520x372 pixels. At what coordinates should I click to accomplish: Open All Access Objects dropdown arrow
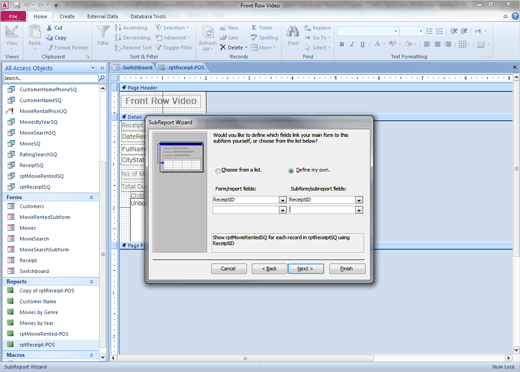[x=93, y=68]
